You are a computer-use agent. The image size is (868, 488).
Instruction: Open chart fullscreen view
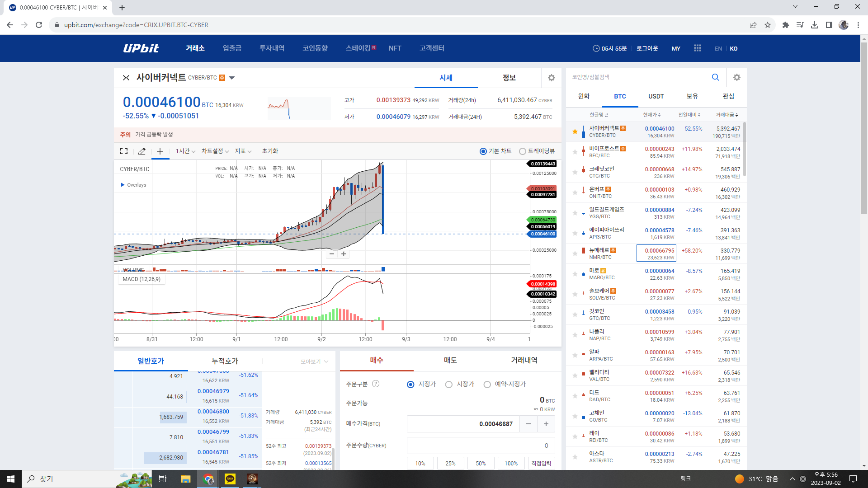tap(123, 151)
